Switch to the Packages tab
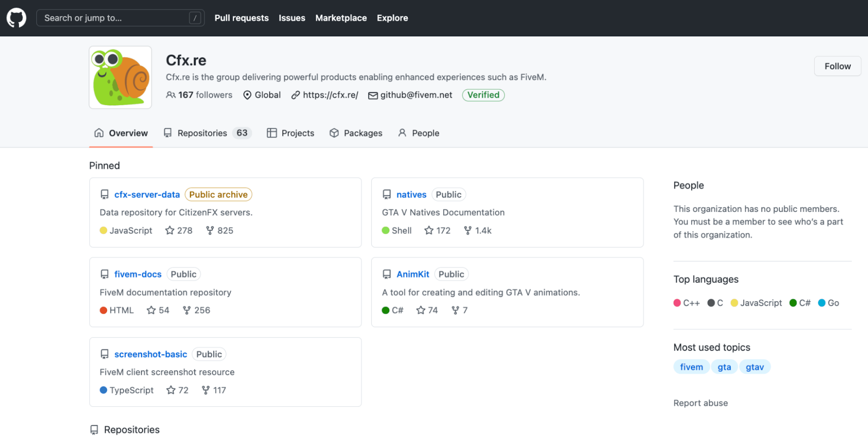Viewport: 868px width, 438px height. (x=356, y=133)
